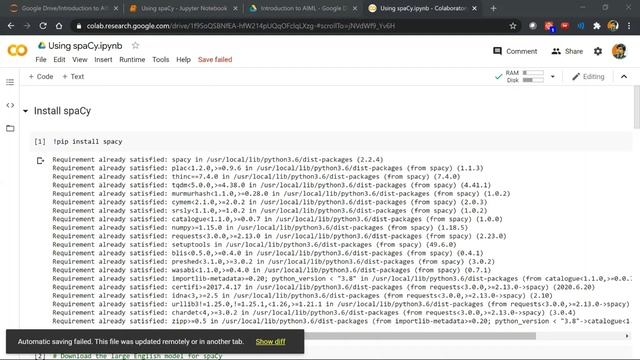This screenshot has width=640, height=360.
Task: Open the File menu
Action: (x=41, y=60)
